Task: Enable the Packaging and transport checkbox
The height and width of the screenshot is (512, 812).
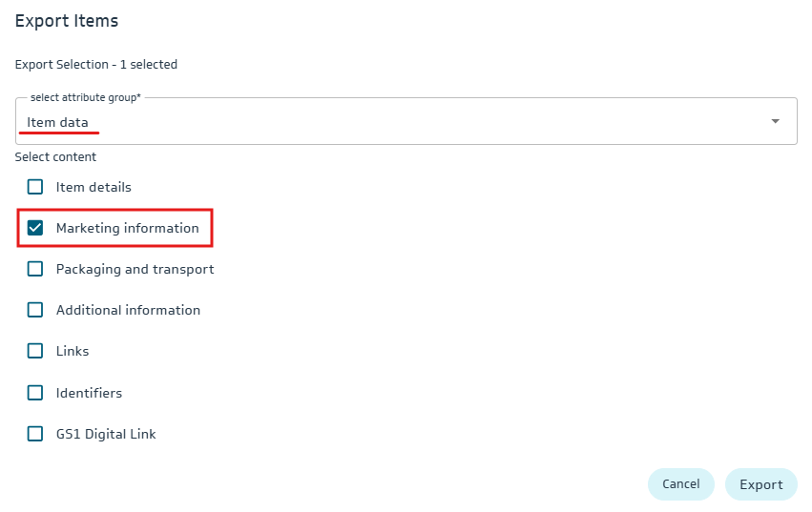Action: pos(35,269)
